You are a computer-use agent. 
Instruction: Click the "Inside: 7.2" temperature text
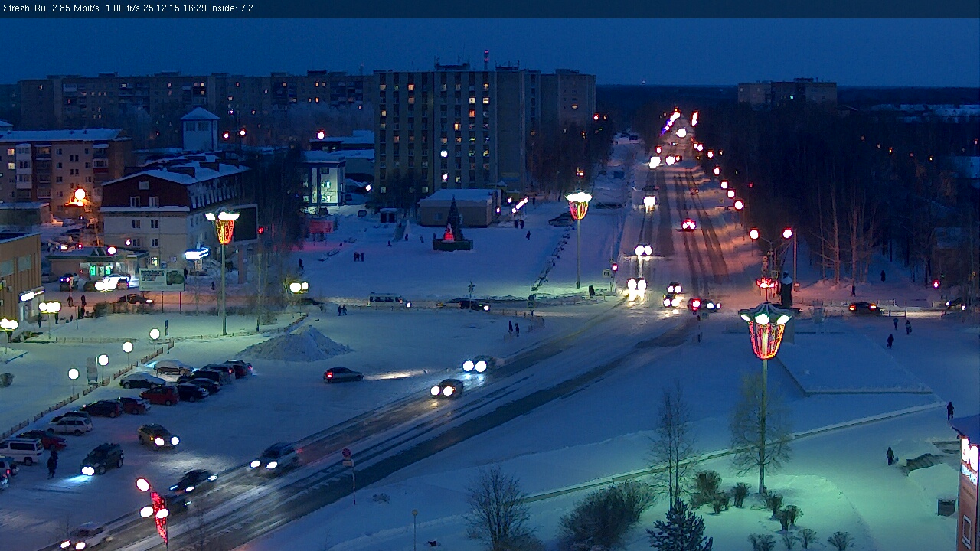pos(232,8)
